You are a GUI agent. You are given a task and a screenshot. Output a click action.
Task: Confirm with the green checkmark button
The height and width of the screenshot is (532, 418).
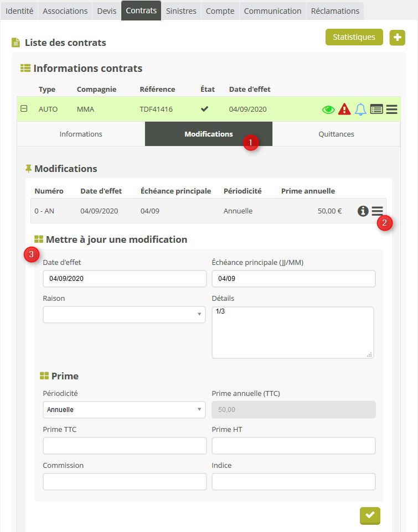(x=370, y=515)
